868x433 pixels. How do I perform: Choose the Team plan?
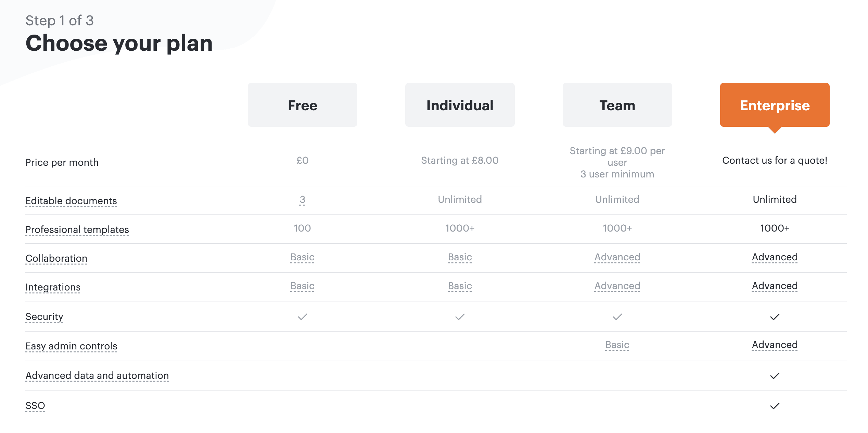pyautogui.click(x=617, y=105)
